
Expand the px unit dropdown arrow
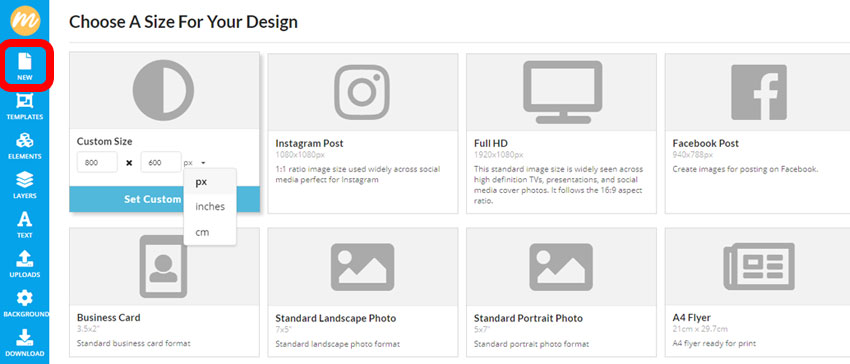(x=203, y=162)
